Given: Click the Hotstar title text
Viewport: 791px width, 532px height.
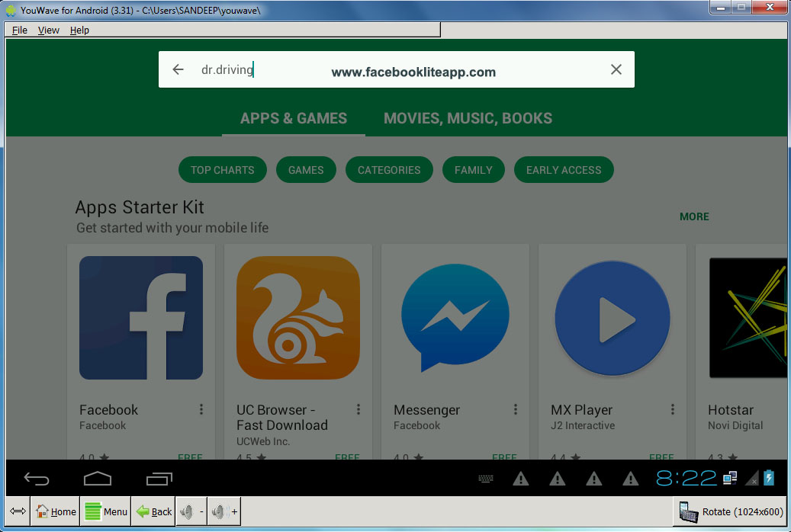Looking at the screenshot, I should 731,409.
